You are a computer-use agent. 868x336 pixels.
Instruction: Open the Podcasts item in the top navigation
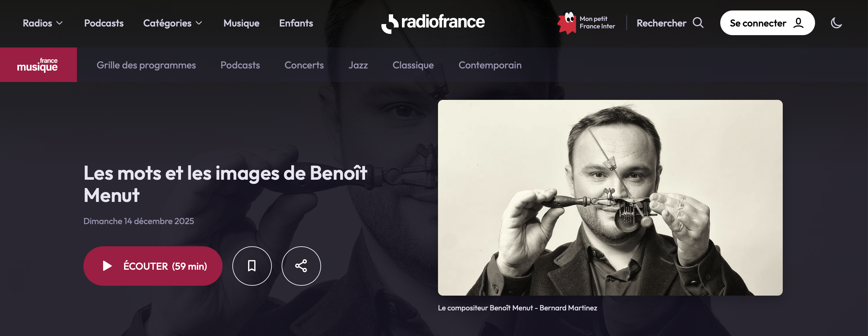104,23
